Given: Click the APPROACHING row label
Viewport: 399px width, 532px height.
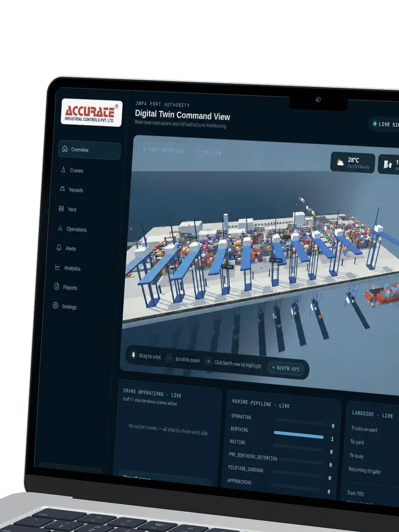Looking at the screenshot, I should coord(239,482).
